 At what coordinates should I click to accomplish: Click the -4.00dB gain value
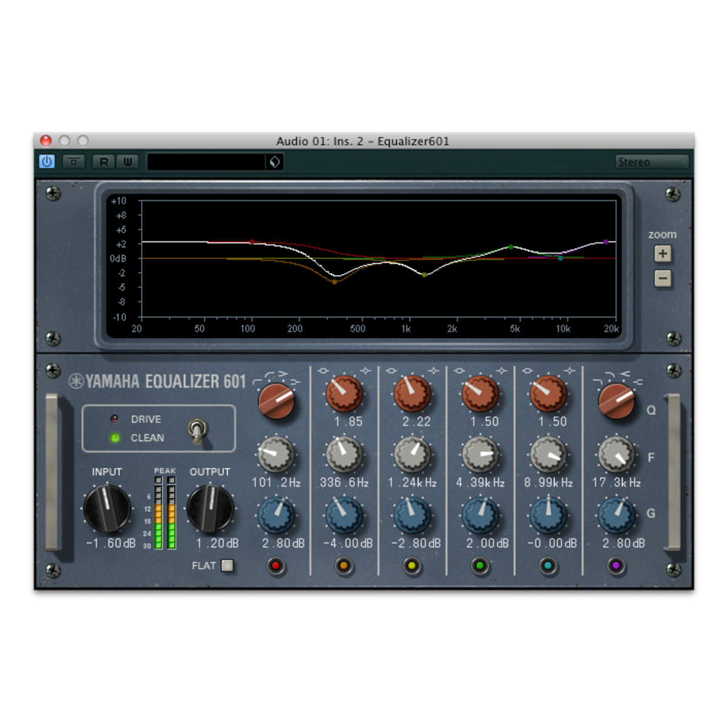tap(348, 543)
